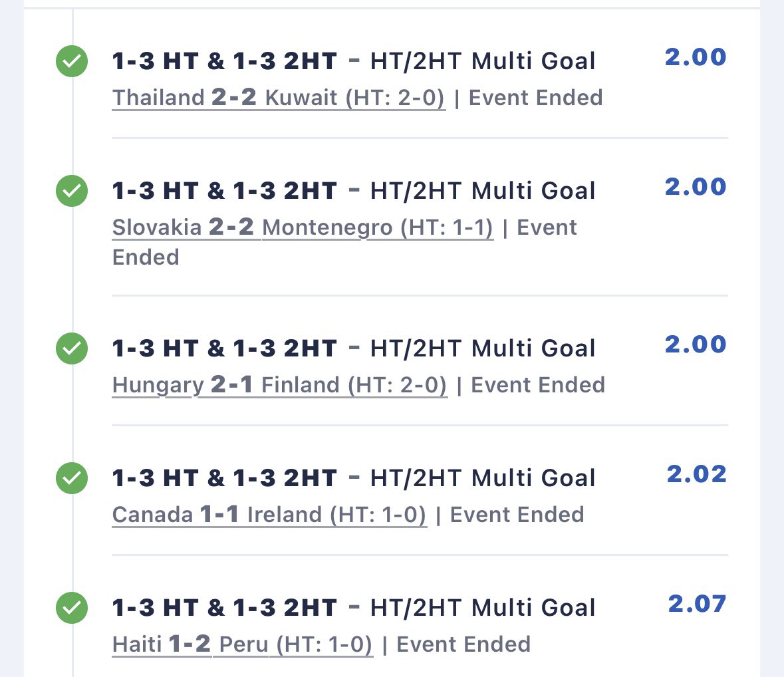Click green check icon beside Slovakia Montenegro bet
Image resolution: width=784 pixels, height=677 pixels.
point(72,190)
